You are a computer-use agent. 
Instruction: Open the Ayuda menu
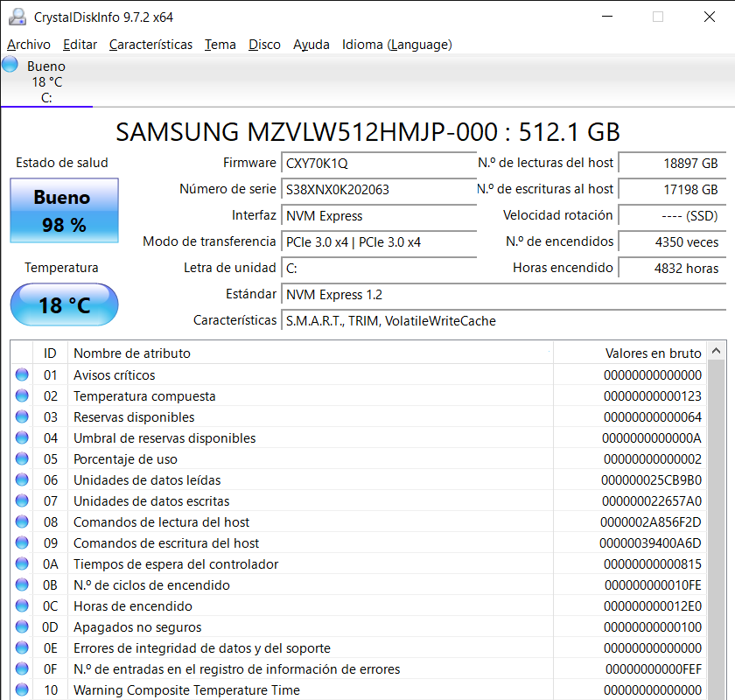coord(311,45)
